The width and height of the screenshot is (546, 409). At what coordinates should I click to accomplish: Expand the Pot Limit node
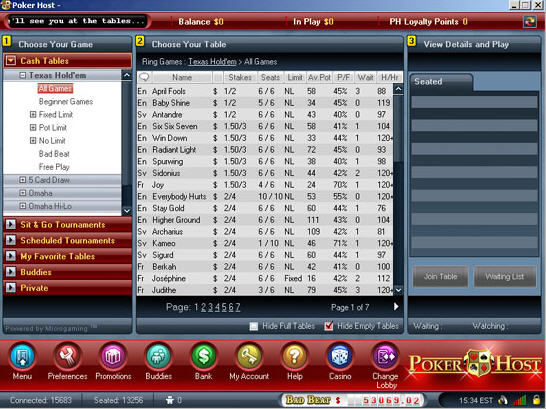(33, 127)
